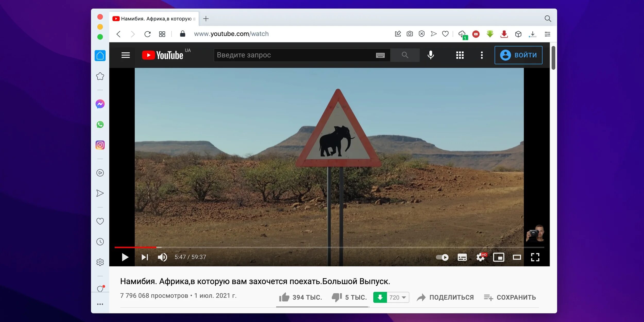Add page to bookmarks heart icon

coord(445,34)
